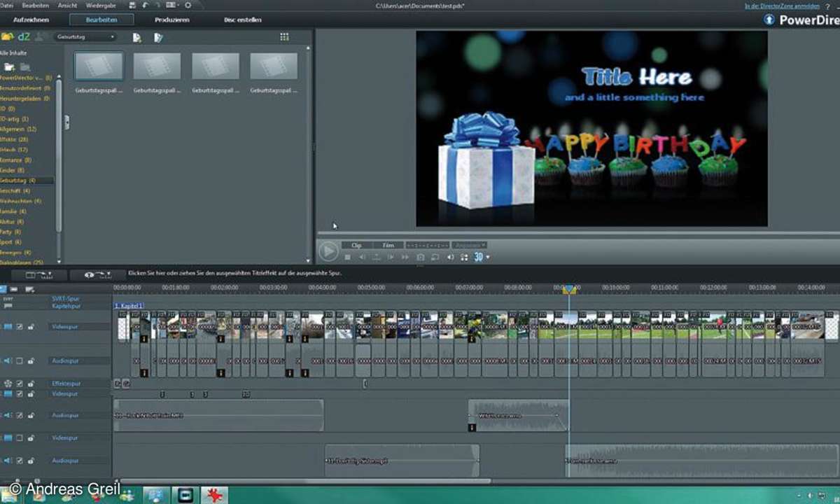This screenshot has width=840, height=504.
Task: Click the Stop playback button
Action: coord(348,258)
